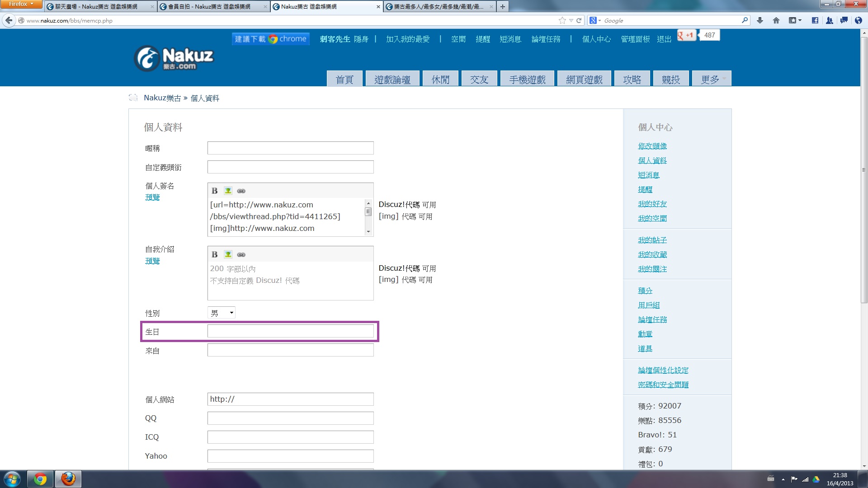
Task: Click the Google +1 button
Action: [686, 35]
